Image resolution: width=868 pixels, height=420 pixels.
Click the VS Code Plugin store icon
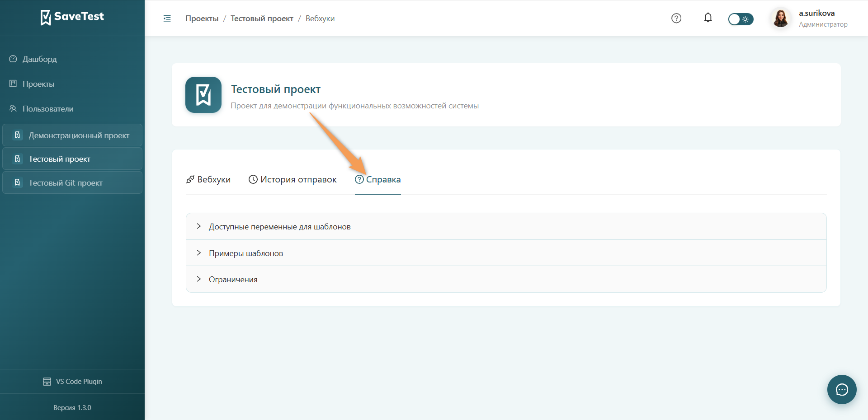(x=47, y=382)
